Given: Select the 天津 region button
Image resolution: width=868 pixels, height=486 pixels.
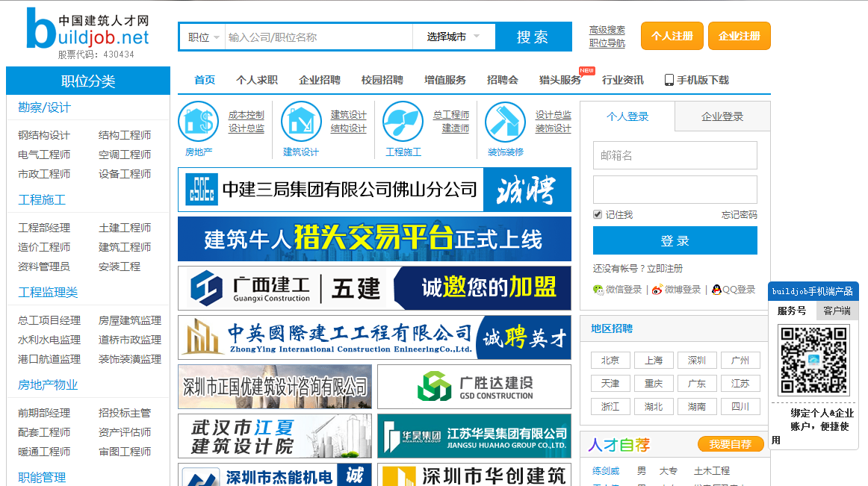Looking at the screenshot, I should [610, 384].
